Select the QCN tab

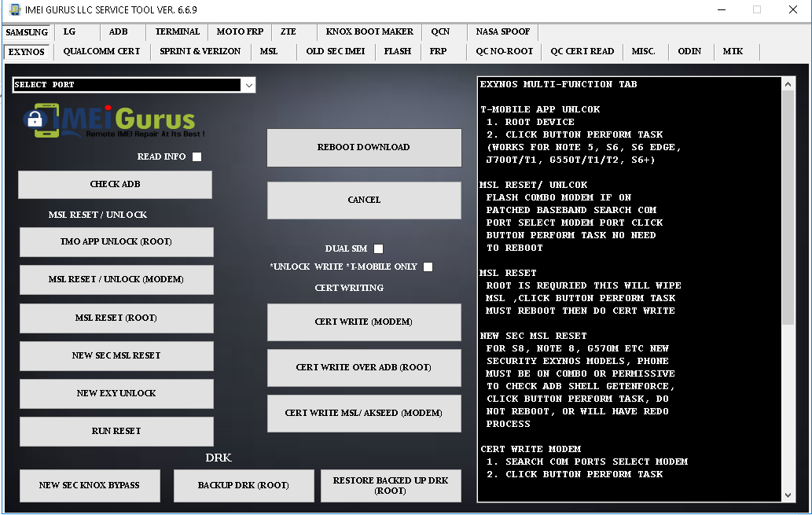pyautogui.click(x=440, y=31)
